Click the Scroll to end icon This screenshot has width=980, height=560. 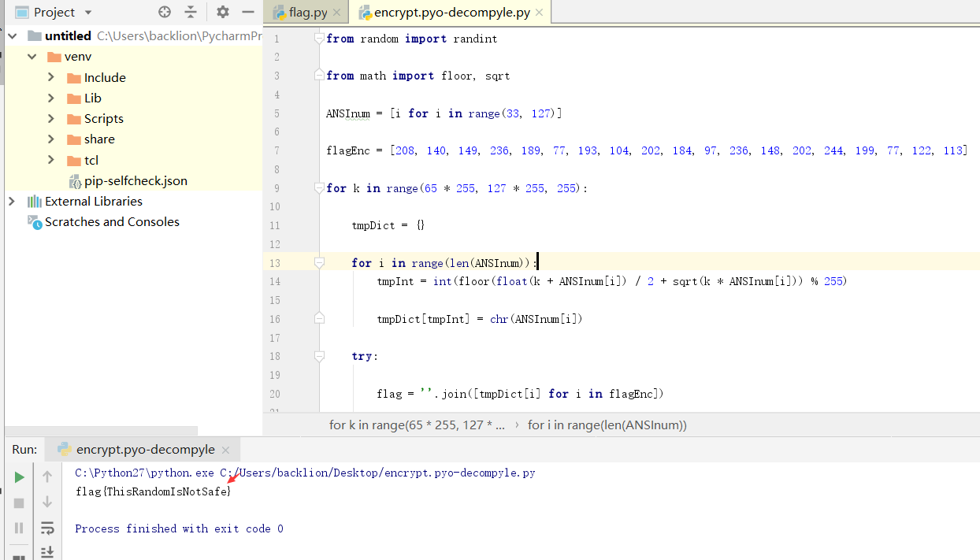pyautogui.click(x=47, y=552)
